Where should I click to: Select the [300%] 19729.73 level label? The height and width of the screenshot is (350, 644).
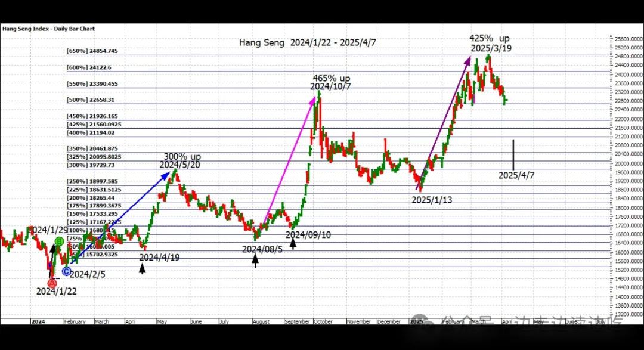(x=91, y=165)
